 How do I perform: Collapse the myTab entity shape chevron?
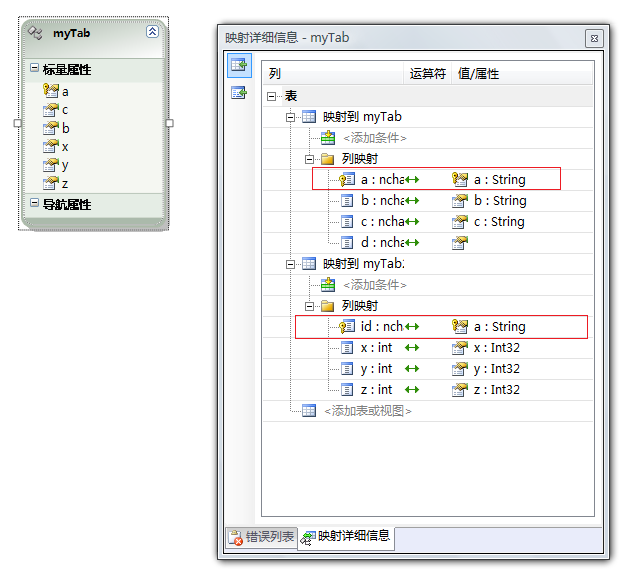click(x=152, y=31)
